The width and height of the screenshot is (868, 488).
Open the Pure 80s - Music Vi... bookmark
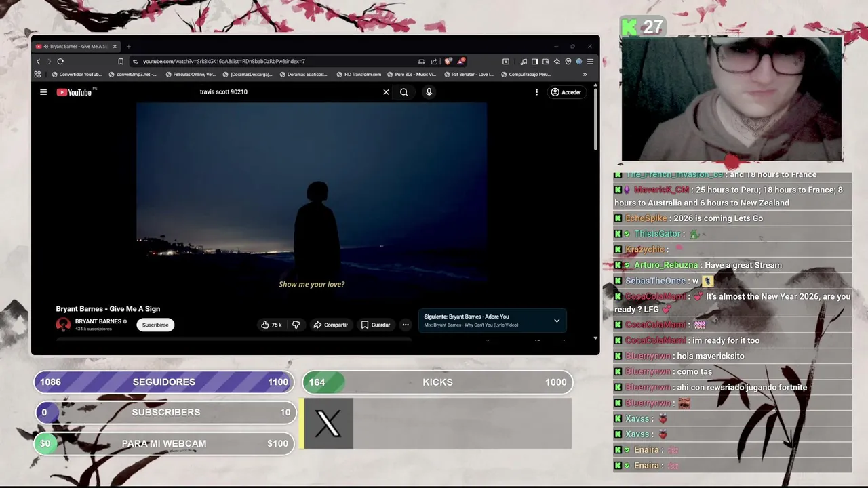(x=412, y=75)
